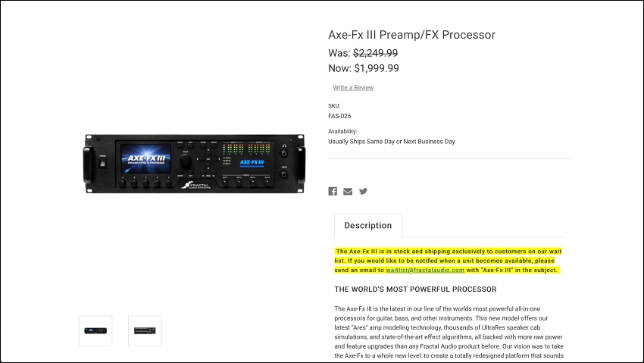The width and height of the screenshot is (644, 363).
Task: Open the Write a Review link
Action: coord(353,87)
